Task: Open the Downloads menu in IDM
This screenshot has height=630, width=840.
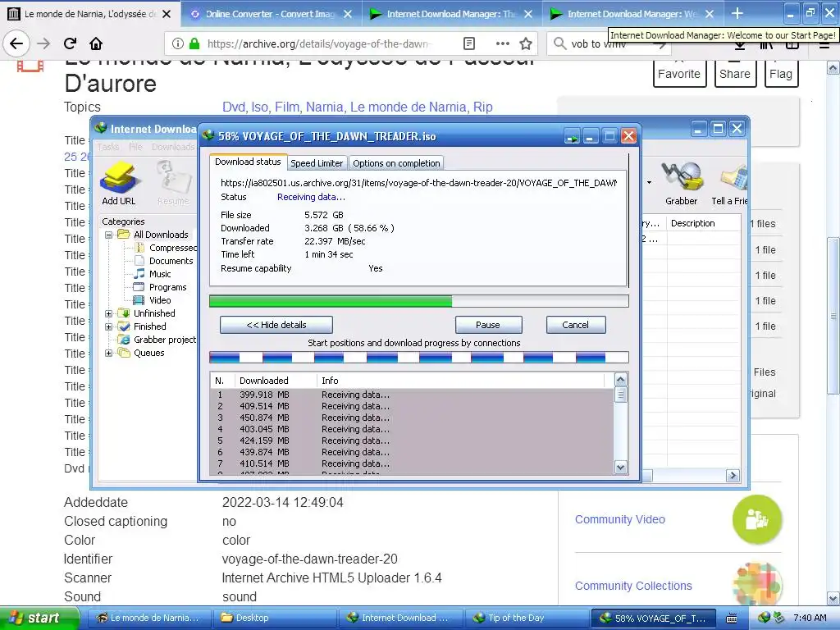Action: (x=172, y=147)
